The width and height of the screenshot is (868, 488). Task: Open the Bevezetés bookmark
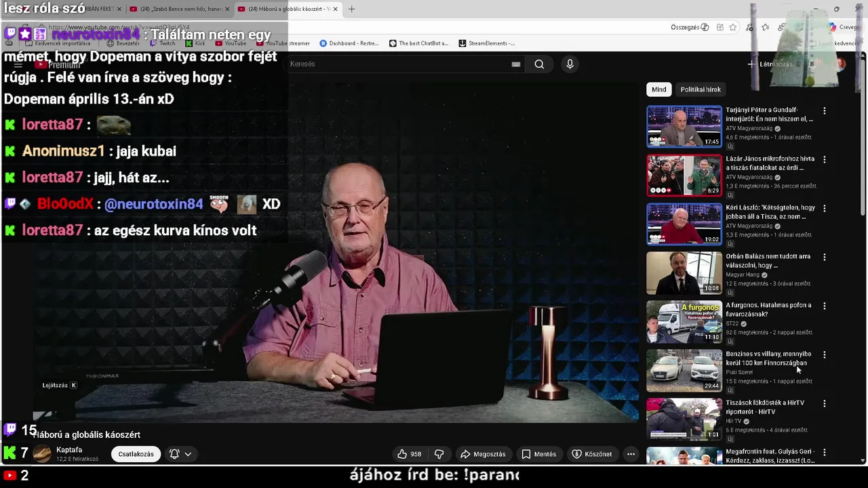point(122,43)
